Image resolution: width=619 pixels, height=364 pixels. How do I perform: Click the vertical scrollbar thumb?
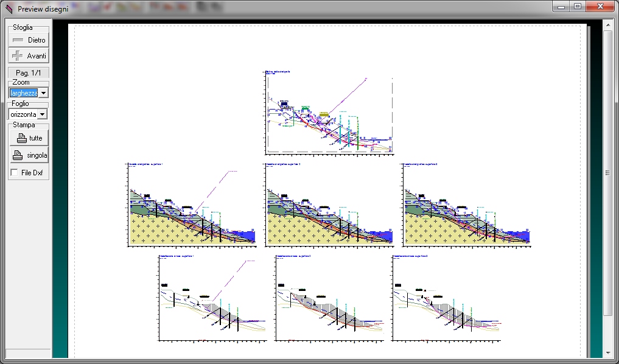pos(607,172)
